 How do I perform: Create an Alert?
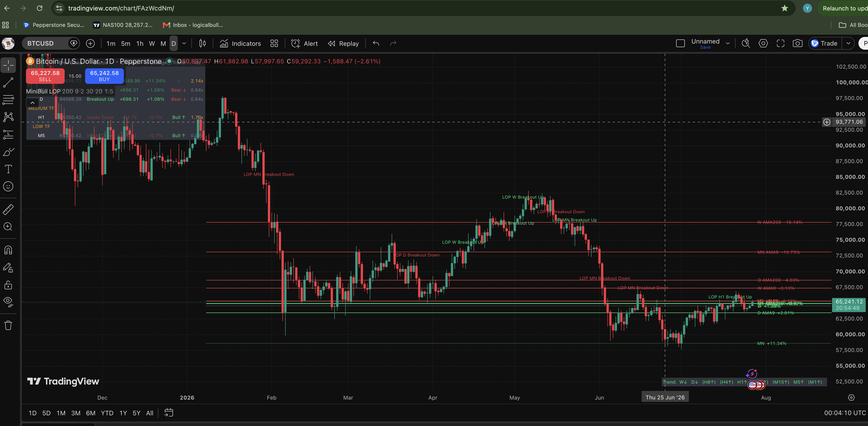click(304, 44)
